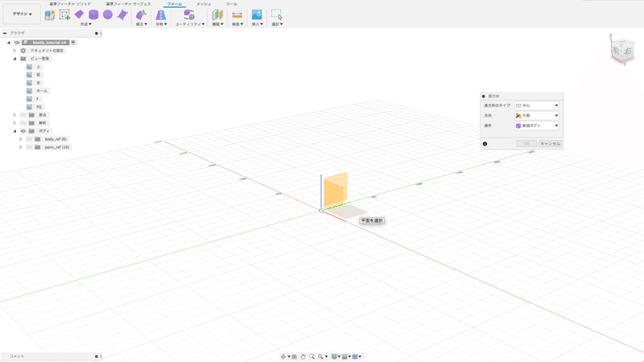Click the info icon in box dialog
The image size is (644, 362).
pyautogui.click(x=485, y=144)
